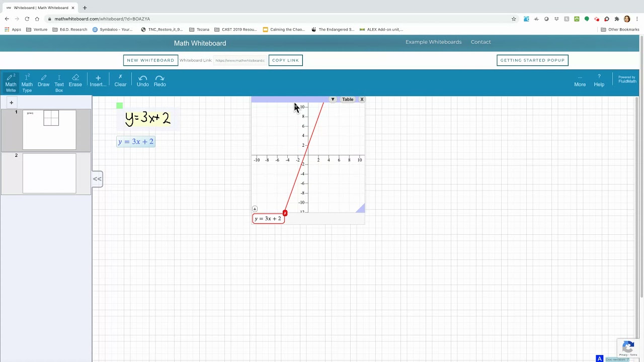644x362 pixels.
Task: Create a NEW WHITEBOARD
Action: [x=150, y=60]
